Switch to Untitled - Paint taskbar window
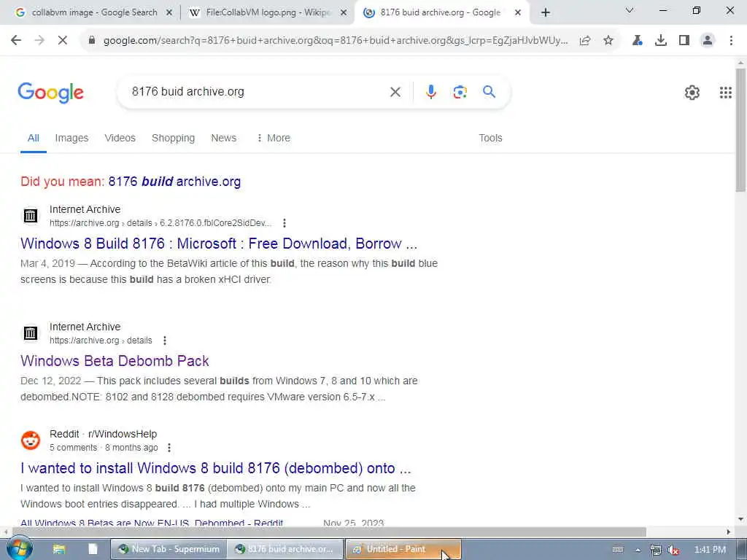This screenshot has width=747, height=560. (403, 550)
